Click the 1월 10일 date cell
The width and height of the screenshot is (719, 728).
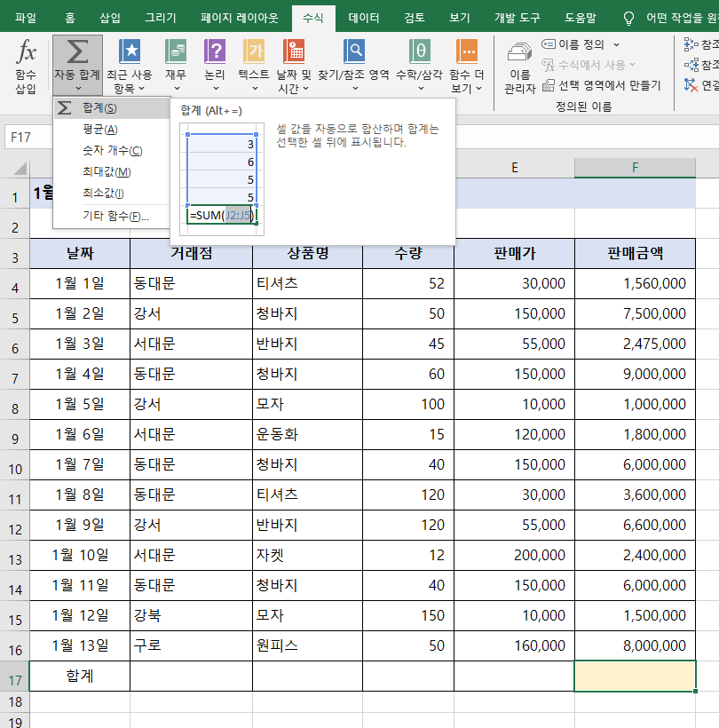pos(80,555)
